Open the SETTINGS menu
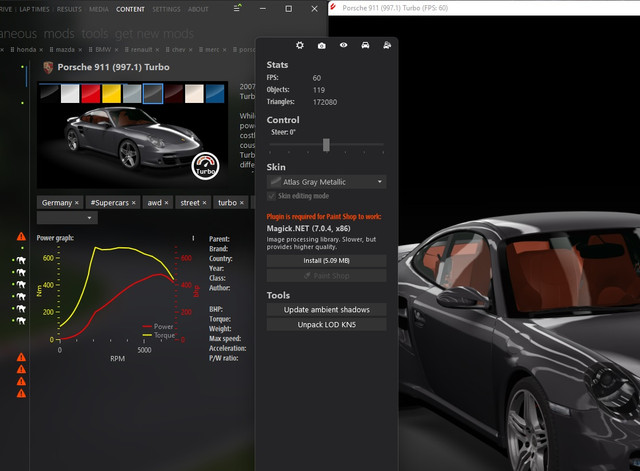 click(x=166, y=9)
